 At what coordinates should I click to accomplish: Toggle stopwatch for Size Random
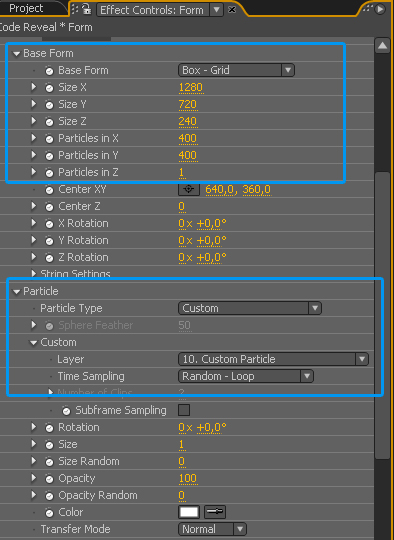coord(49,462)
